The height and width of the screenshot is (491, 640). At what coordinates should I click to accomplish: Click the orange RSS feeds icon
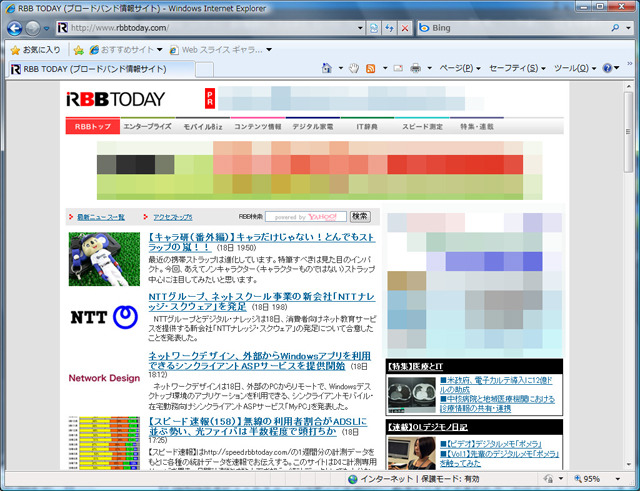(371, 68)
